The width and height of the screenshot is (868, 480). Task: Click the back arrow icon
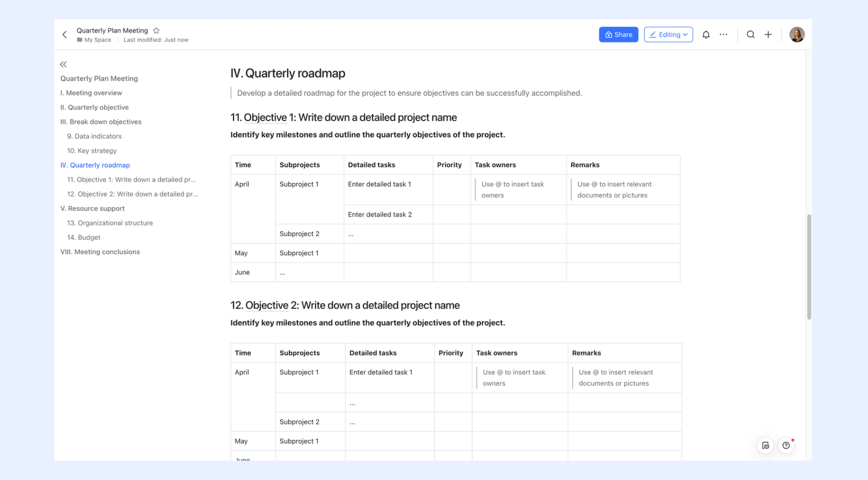point(64,35)
